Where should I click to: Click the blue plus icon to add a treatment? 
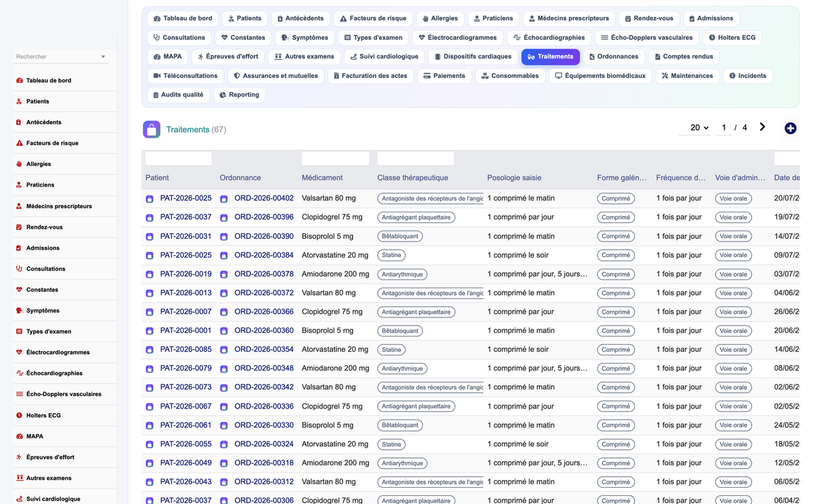[790, 128]
